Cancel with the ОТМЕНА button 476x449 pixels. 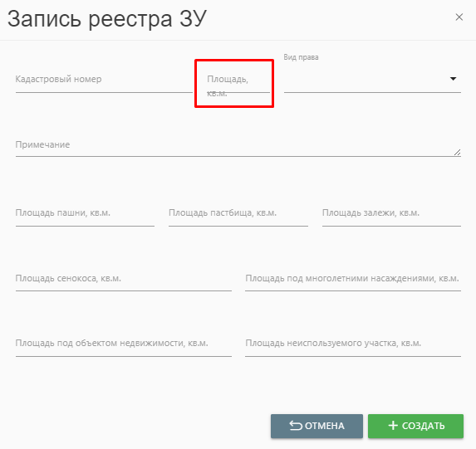pyautogui.click(x=317, y=426)
